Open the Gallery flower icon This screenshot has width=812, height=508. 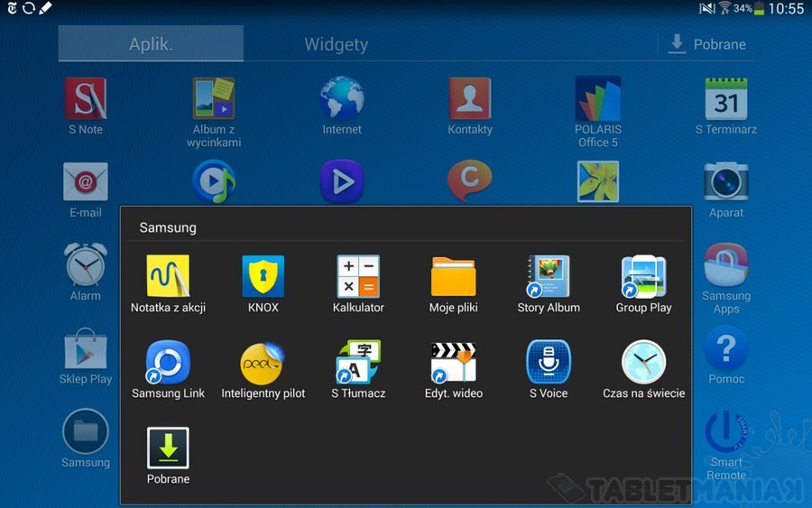598,181
